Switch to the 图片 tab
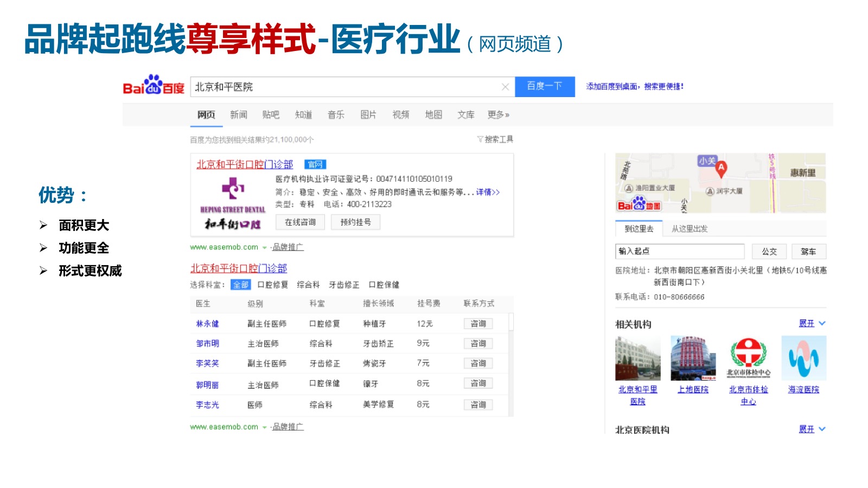Image resolution: width=868 pixels, height=488 pixels. pyautogui.click(x=368, y=114)
